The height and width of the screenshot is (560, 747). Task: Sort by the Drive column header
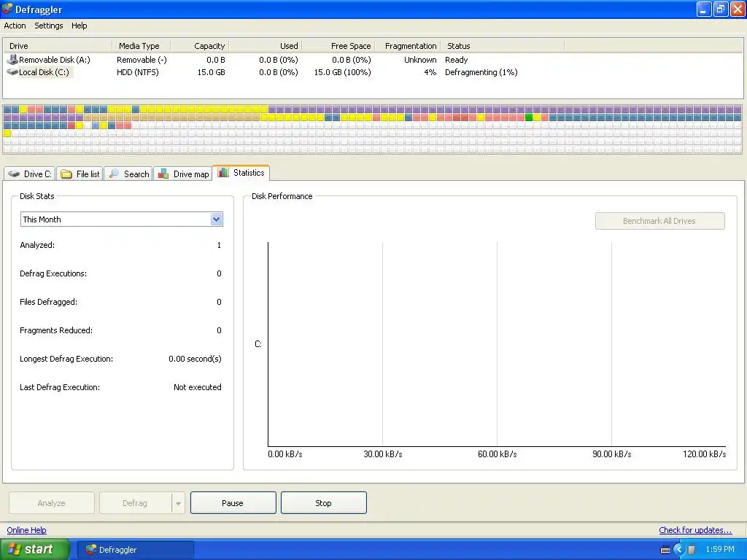(x=57, y=46)
